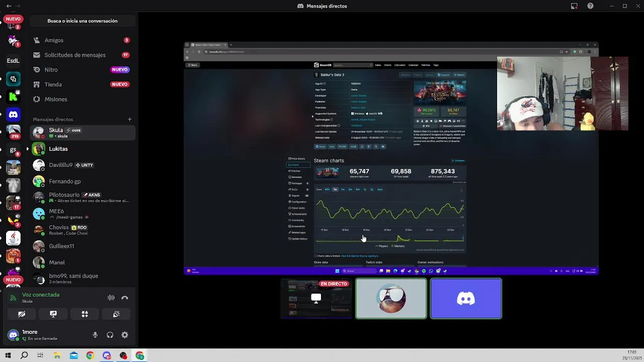Open the Discord inbox icon

point(574,6)
